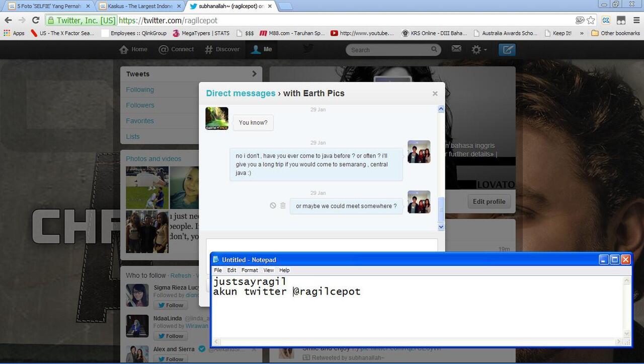Open the KRS Online bookmark

(x=435, y=33)
